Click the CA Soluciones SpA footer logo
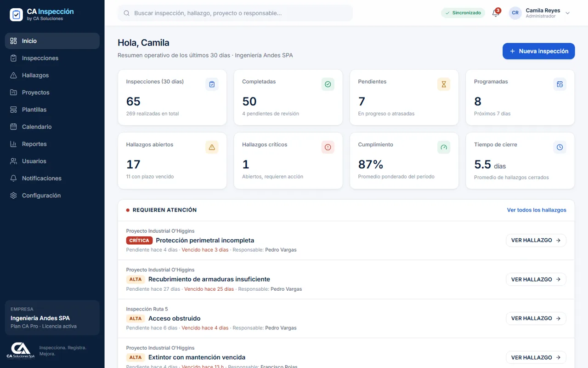The width and height of the screenshot is (588, 368). coord(21,351)
